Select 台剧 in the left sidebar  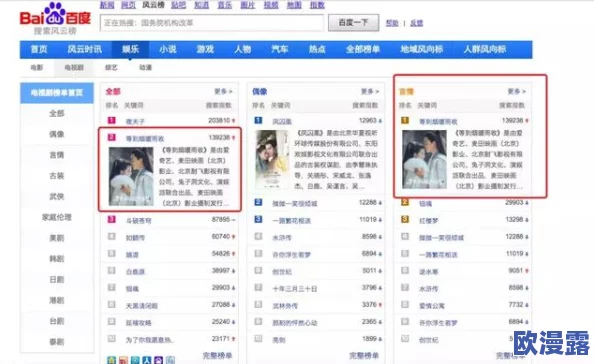click(x=57, y=321)
